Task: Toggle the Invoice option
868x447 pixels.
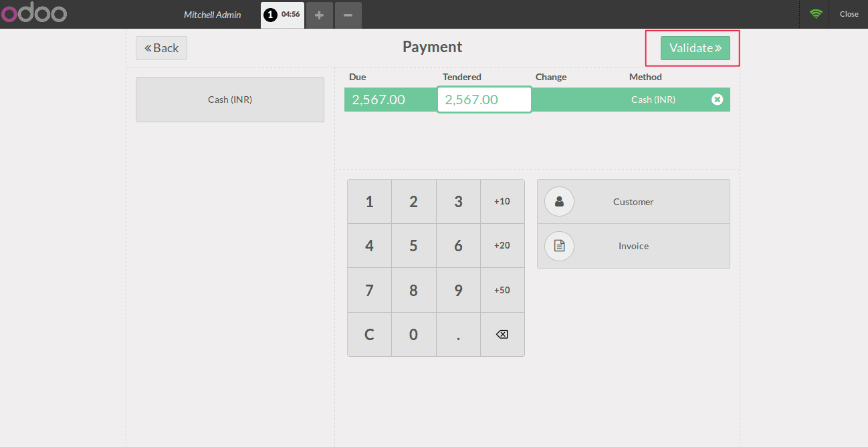Action: coord(633,246)
